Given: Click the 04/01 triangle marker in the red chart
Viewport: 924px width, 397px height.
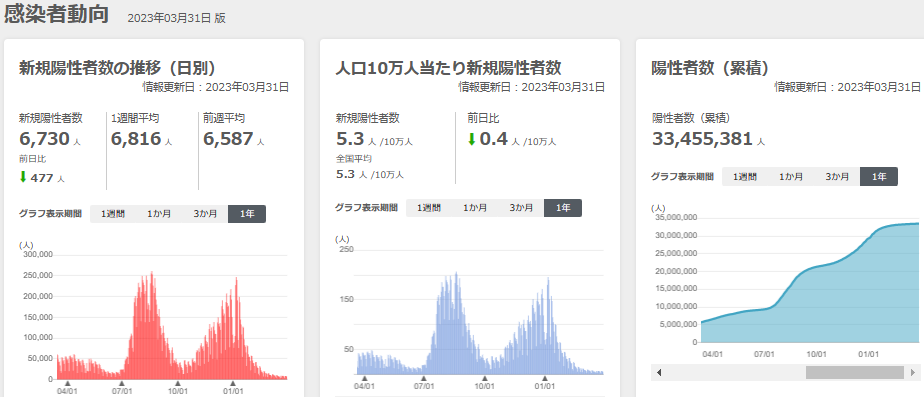Looking at the screenshot, I should coord(67,383).
